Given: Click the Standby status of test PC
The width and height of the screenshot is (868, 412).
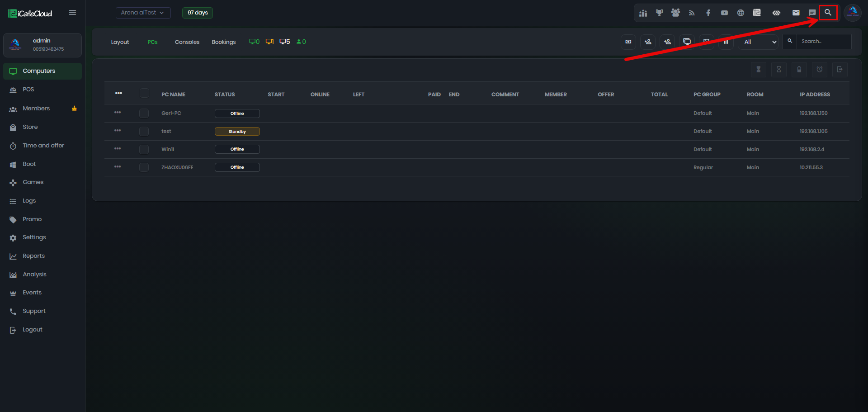Looking at the screenshot, I should [237, 132].
